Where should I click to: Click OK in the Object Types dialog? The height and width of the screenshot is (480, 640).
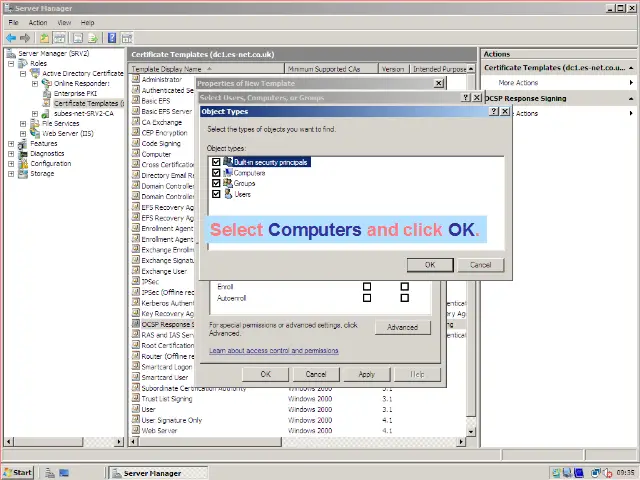coord(429,265)
